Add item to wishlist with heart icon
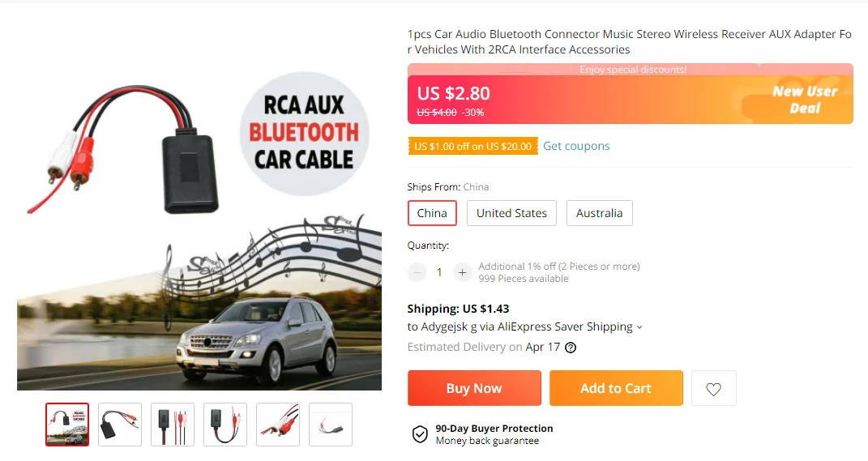This screenshot has height=461, width=868. click(713, 389)
